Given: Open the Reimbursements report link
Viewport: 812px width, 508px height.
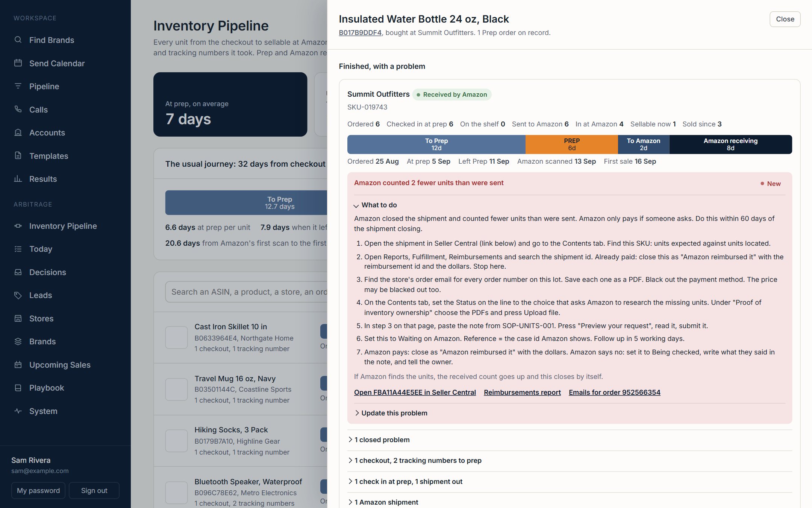Looking at the screenshot, I should [522, 392].
